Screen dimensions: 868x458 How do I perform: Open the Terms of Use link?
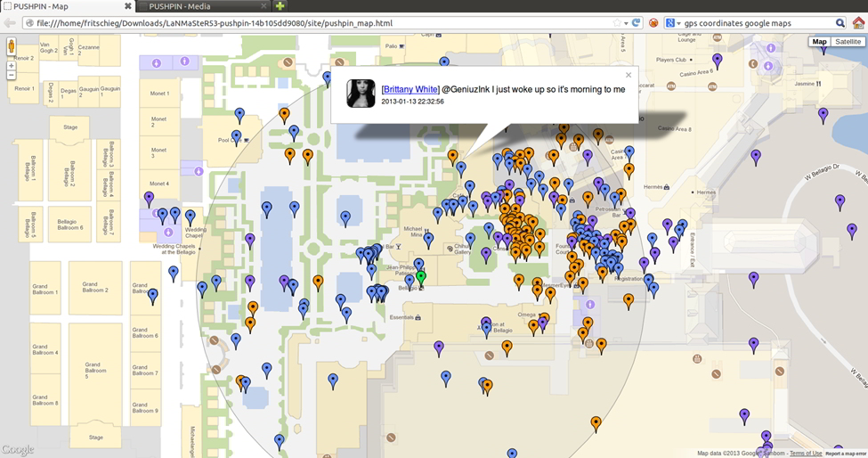click(x=806, y=453)
